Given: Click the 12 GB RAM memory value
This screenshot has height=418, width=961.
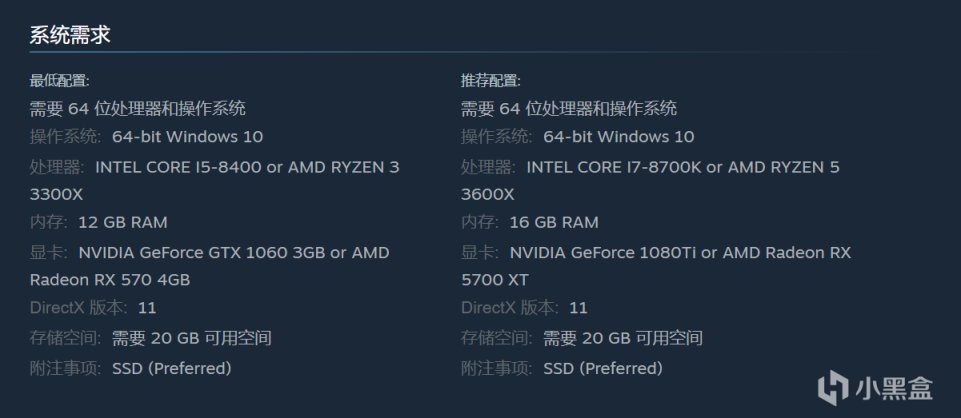Looking at the screenshot, I should (x=125, y=222).
